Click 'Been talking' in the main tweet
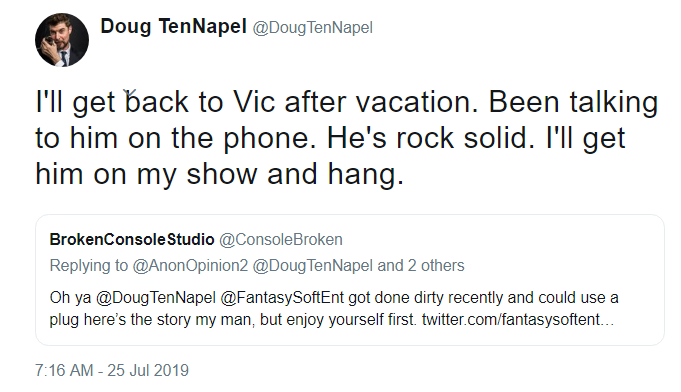 573,102
